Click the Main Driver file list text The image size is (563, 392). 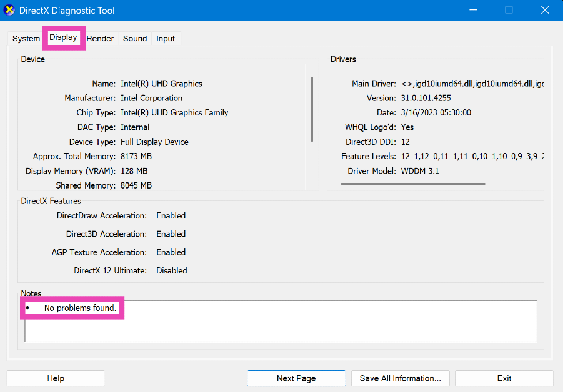(x=472, y=84)
